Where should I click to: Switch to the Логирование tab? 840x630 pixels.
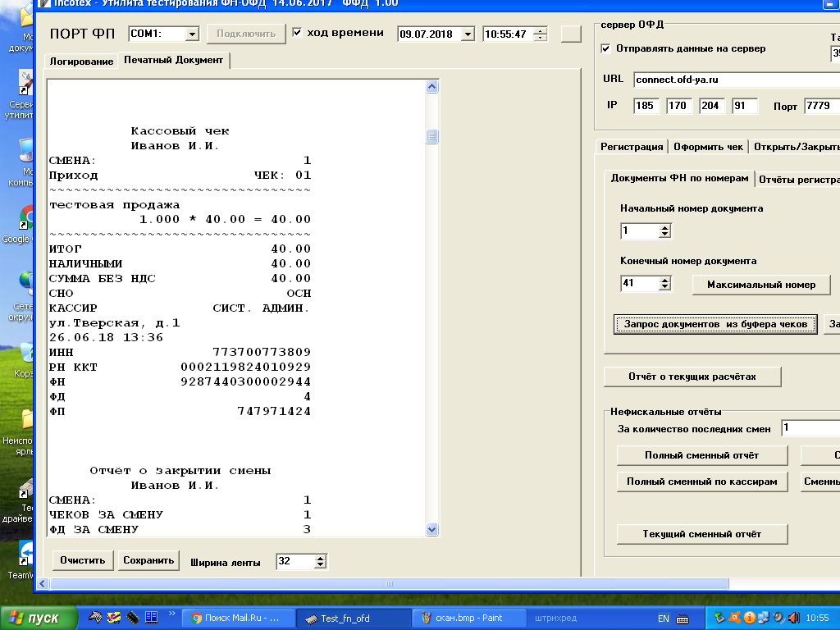pos(81,62)
